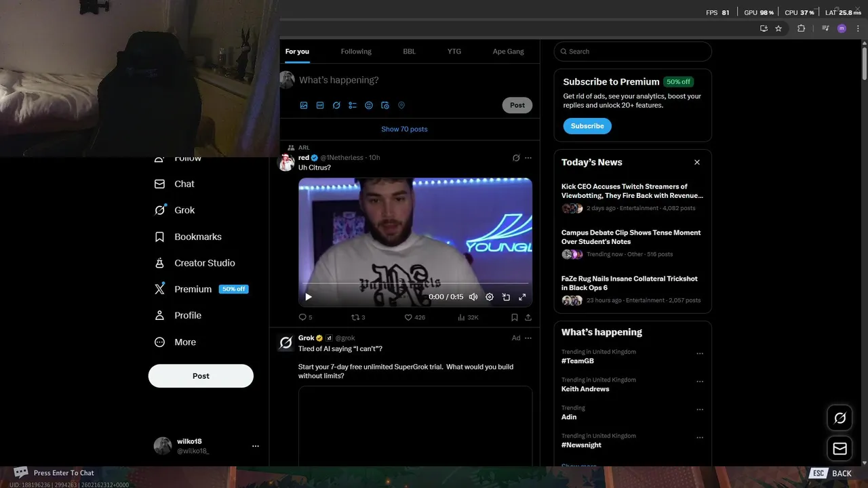Seek on the video progress bar
Viewport: 868px width, 488px height.
(x=415, y=283)
